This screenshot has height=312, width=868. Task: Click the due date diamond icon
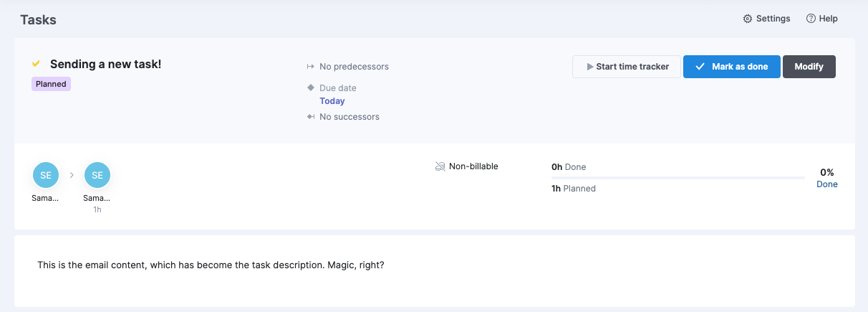pos(311,88)
